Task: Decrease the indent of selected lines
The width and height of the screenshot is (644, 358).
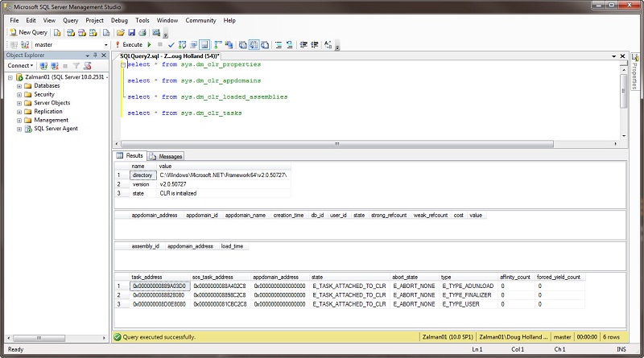Action: 303,45
